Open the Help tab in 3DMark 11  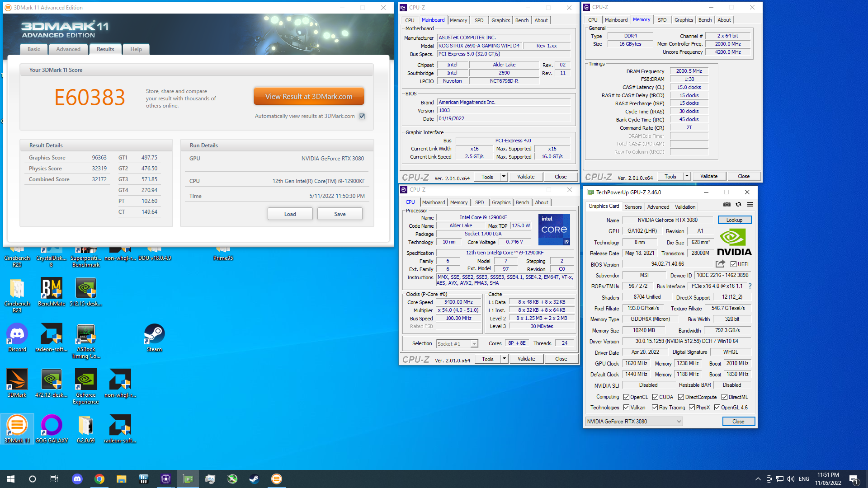click(x=136, y=49)
